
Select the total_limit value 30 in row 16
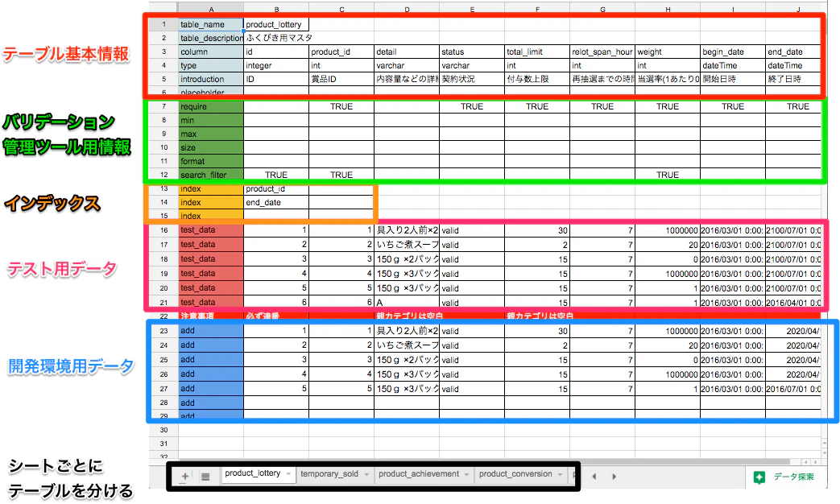(x=537, y=230)
